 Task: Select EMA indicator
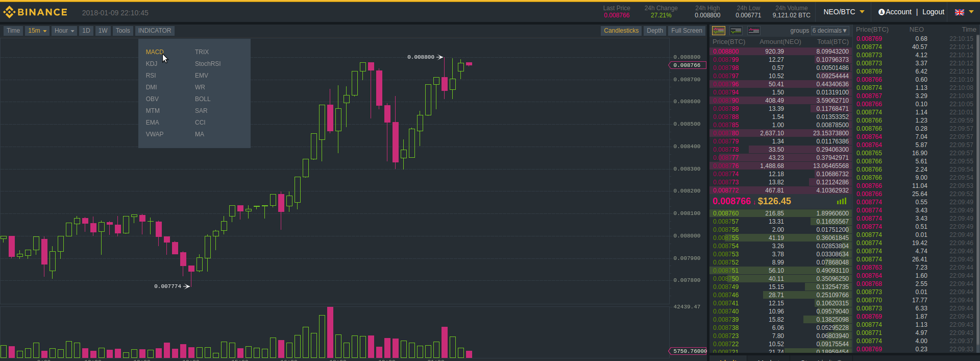(153, 123)
